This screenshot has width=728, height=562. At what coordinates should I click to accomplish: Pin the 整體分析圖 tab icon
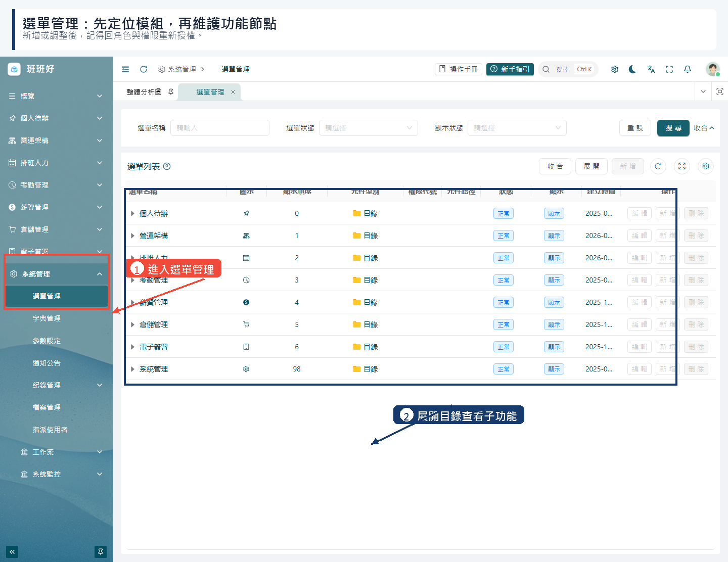171,91
